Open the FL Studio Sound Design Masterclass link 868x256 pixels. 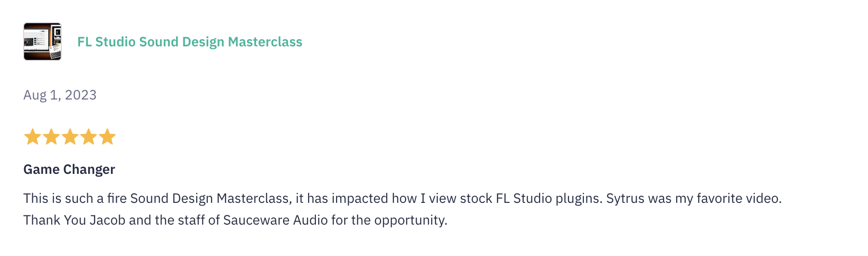pos(190,42)
